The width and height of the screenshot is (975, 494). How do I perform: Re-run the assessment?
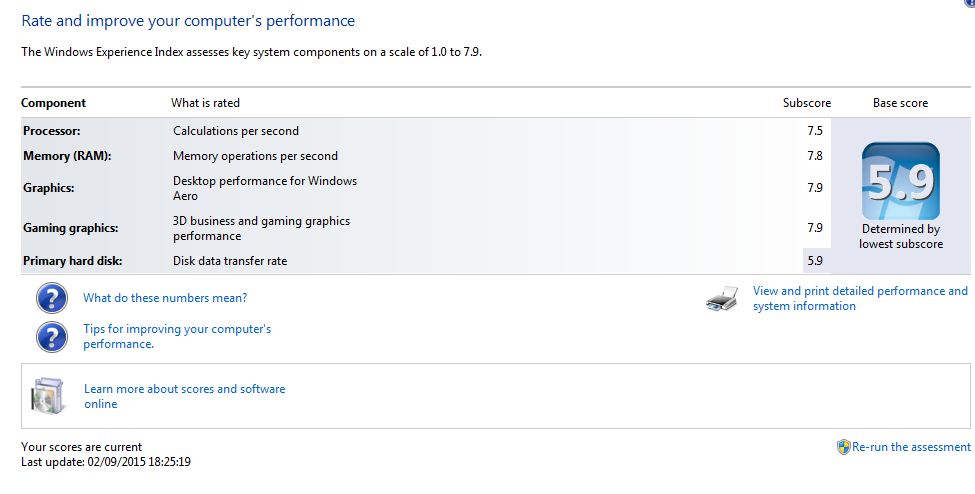point(911,447)
